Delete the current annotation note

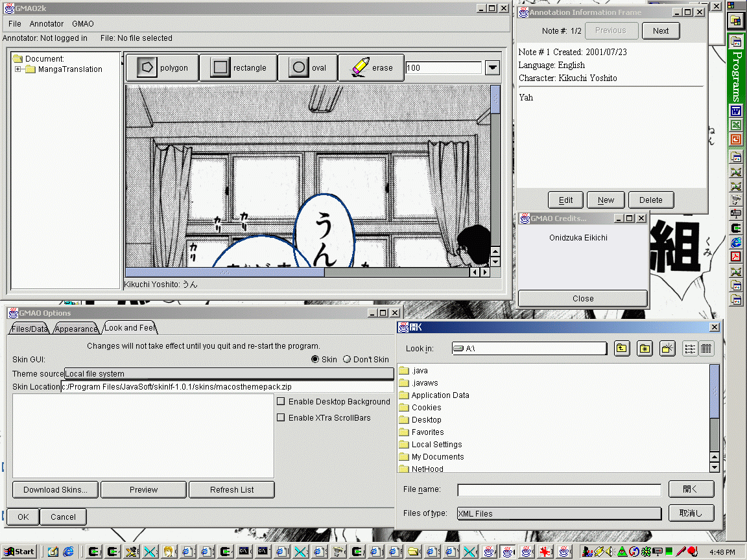coord(651,200)
